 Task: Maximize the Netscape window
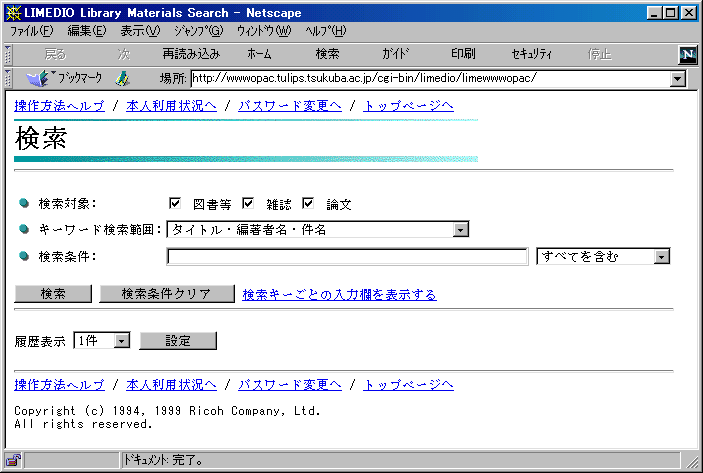(x=670, y=13)
